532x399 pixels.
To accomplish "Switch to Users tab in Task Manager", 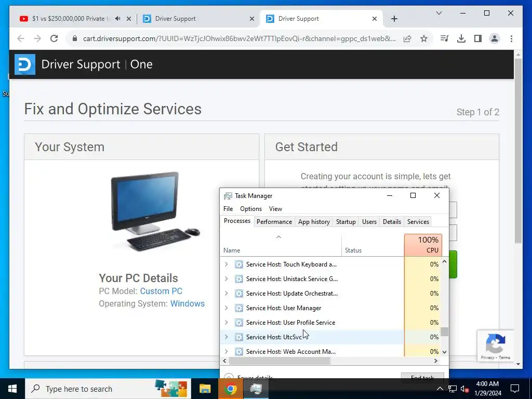I will pos(369,221).
